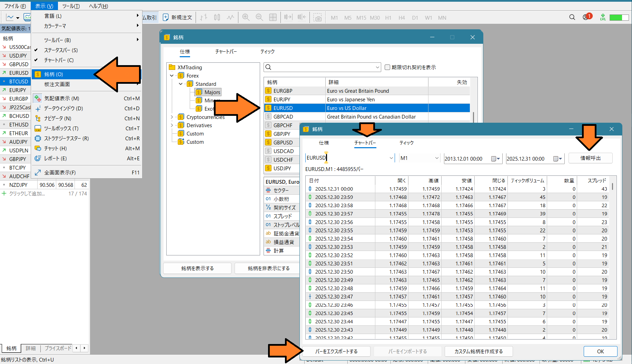Click the zoom out magnifier icon
This screenshot has width=632, height=364.
(x=259, y=18)
